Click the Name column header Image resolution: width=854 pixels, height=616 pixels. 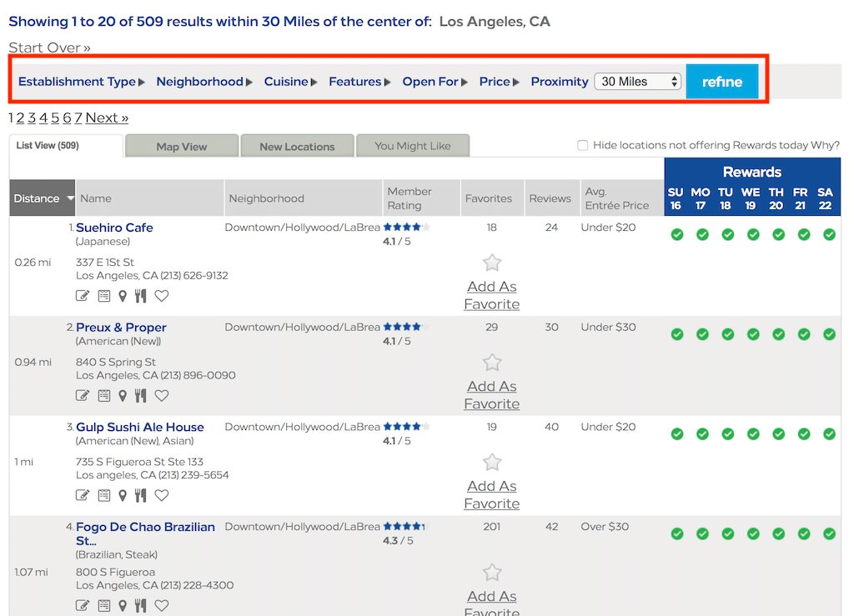(149, 198)
